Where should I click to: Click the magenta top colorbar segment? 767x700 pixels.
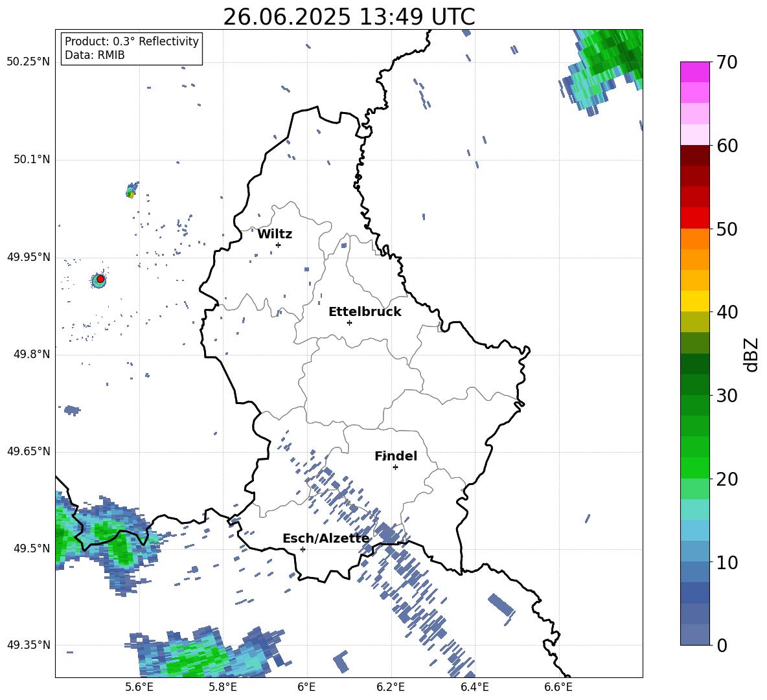(x=694, y=73)
